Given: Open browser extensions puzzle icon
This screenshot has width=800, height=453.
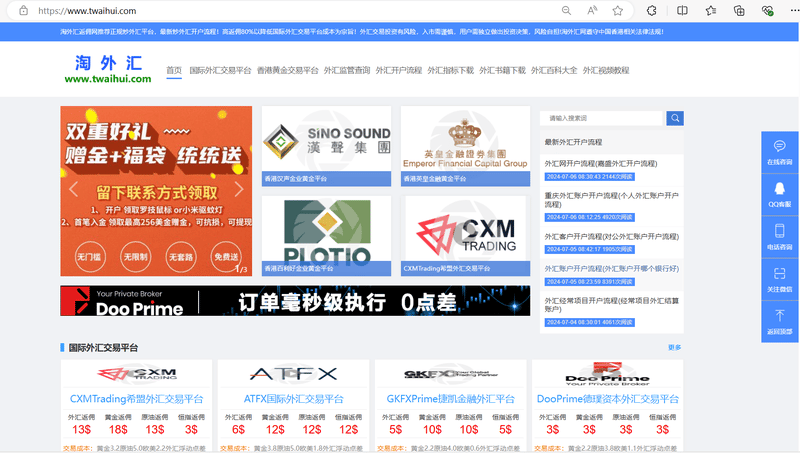Looking at the screenshot, I should 652,11.
